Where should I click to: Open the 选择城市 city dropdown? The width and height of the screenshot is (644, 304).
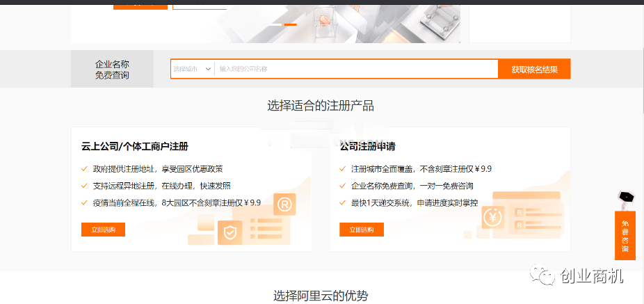[192, 69]
